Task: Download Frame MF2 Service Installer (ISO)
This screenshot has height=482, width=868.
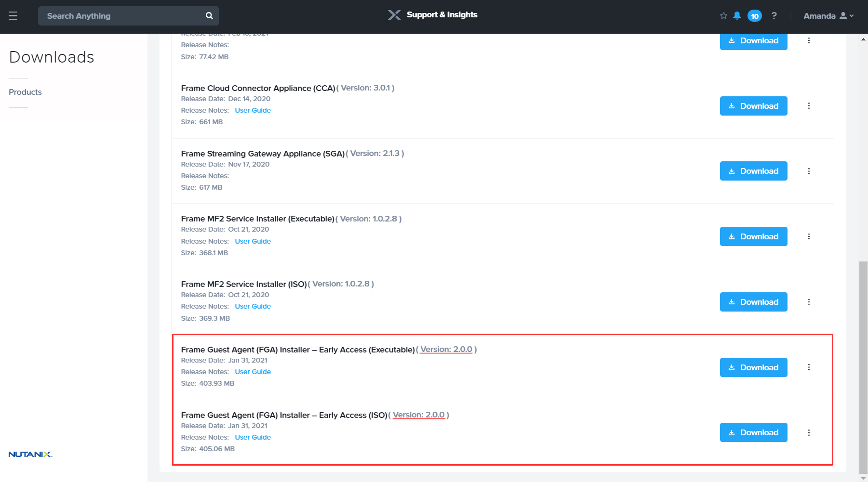Action: point(753,302)
